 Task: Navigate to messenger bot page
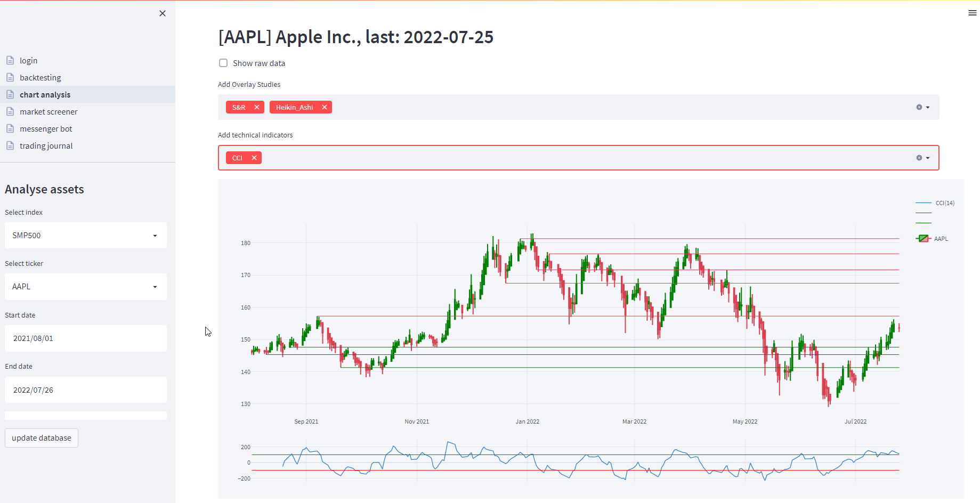click(x=46, y=128)
